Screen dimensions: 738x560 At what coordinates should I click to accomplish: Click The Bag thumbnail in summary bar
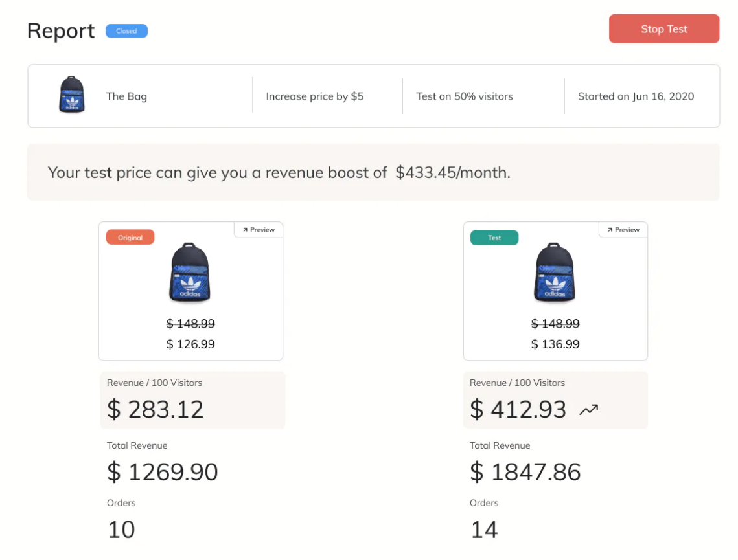click(x=71, y=95)
